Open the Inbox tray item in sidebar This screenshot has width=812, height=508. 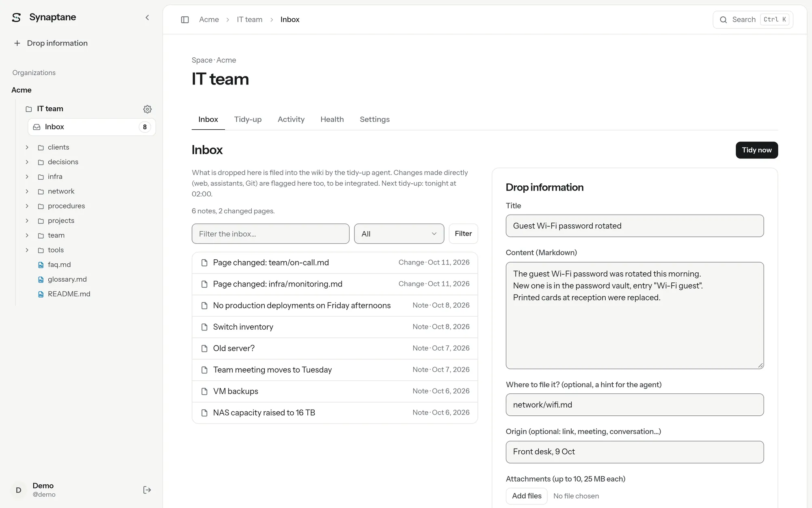92,127
